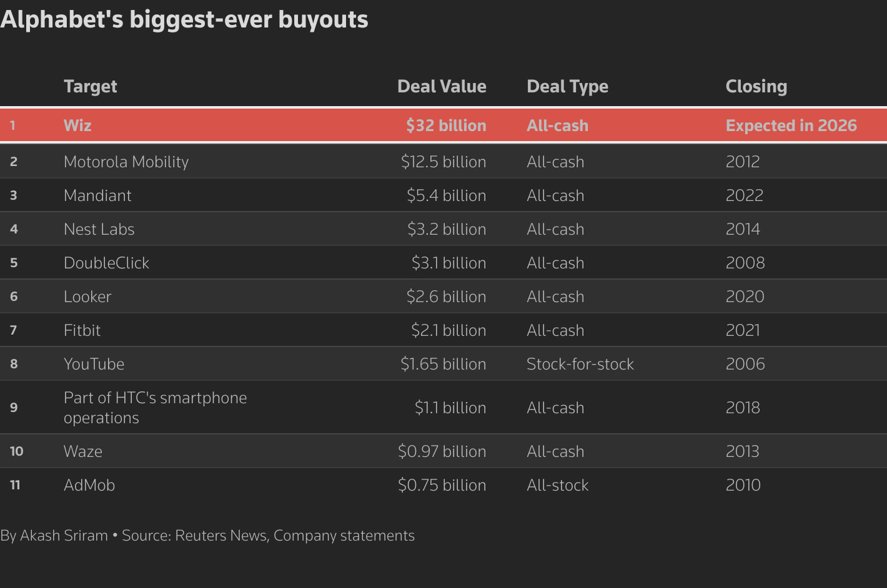This screenshot has width=887, height=588.
Task: Select the YouTube target entry
Action: point(94,364)
